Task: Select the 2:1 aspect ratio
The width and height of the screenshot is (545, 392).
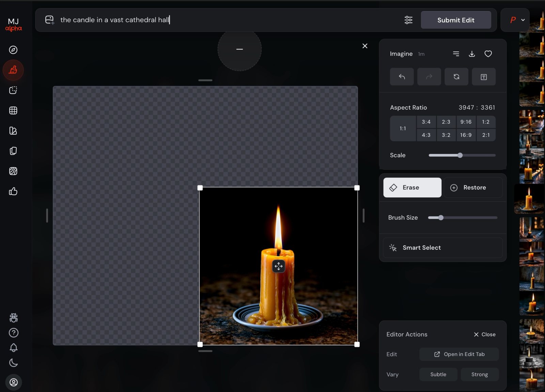Action: click(486, 135)
